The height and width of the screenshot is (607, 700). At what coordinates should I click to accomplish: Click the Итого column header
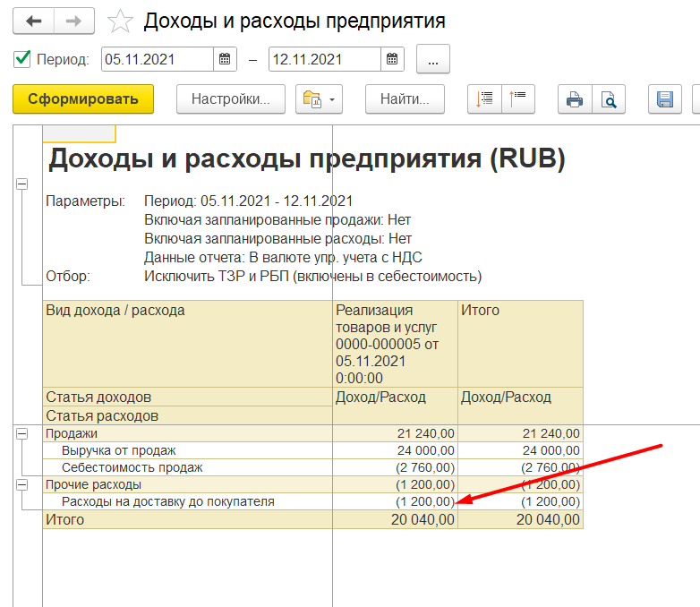(x=521, y=344)
